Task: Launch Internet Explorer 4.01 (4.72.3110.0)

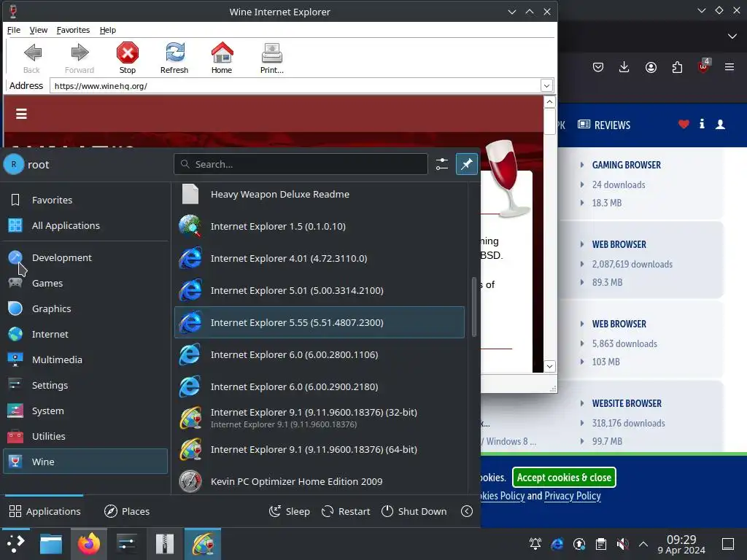Action: [320, 259]
